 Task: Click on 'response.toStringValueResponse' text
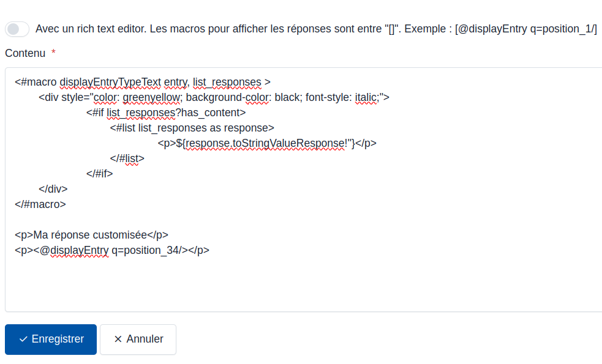(x=266, y=143)
